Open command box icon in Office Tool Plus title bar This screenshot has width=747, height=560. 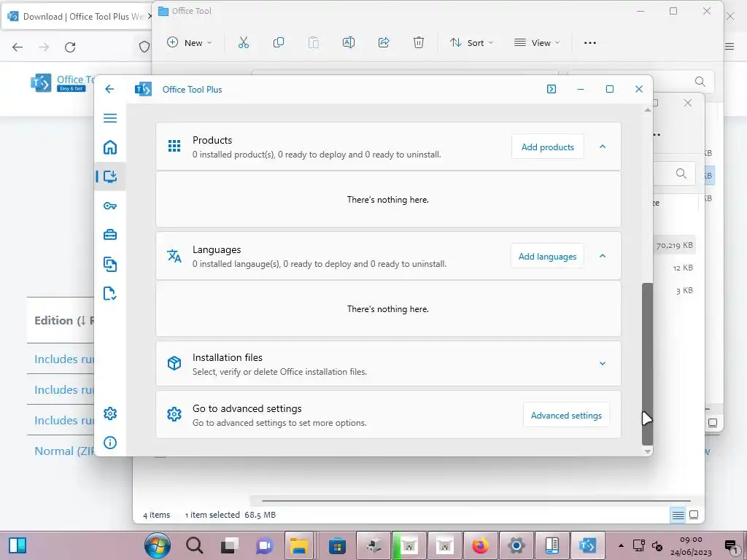(x=551, y=89)
